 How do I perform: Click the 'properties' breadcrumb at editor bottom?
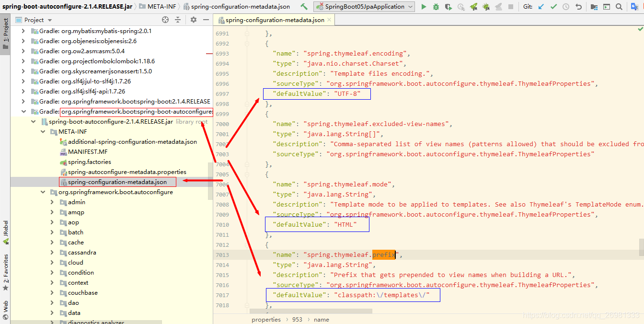(x=266, y=319)
